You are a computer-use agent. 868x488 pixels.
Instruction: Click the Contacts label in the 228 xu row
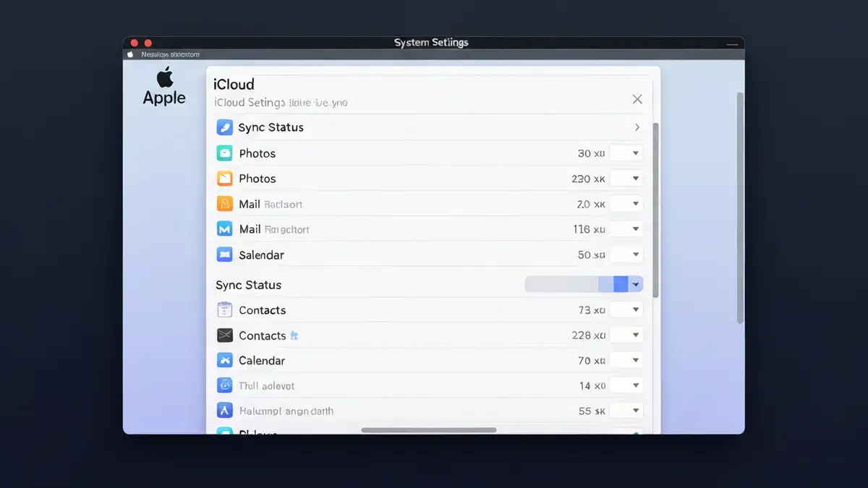coord(263,335)
